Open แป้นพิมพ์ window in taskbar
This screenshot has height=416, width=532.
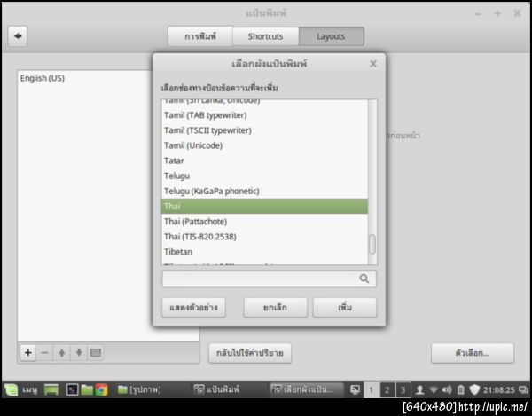click(217, 389)
